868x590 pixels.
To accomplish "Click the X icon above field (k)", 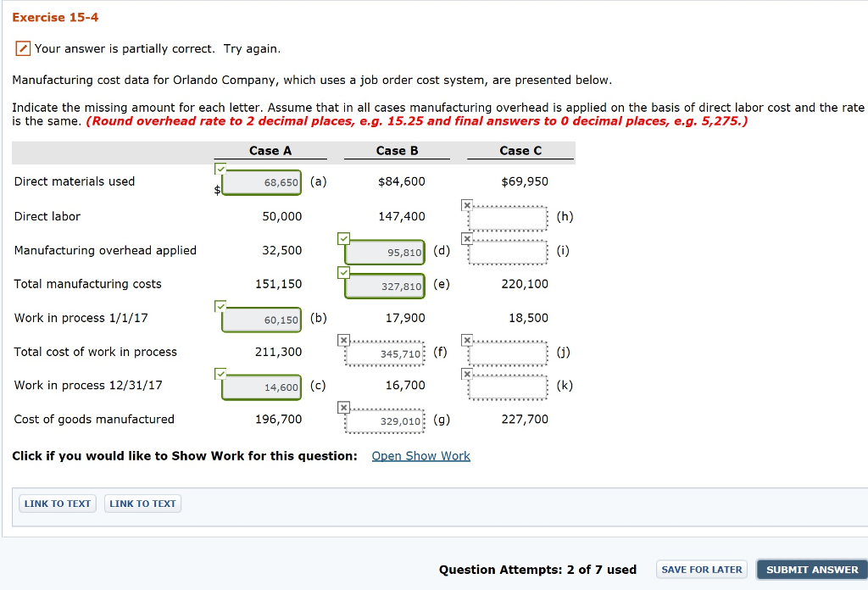I will (467, 373).
